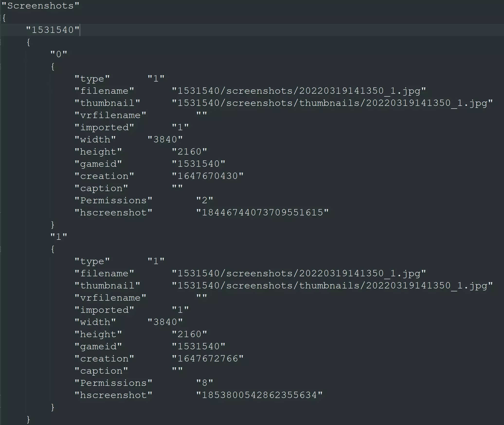Collapse the "1" entry block fold marker

(1, 249)
